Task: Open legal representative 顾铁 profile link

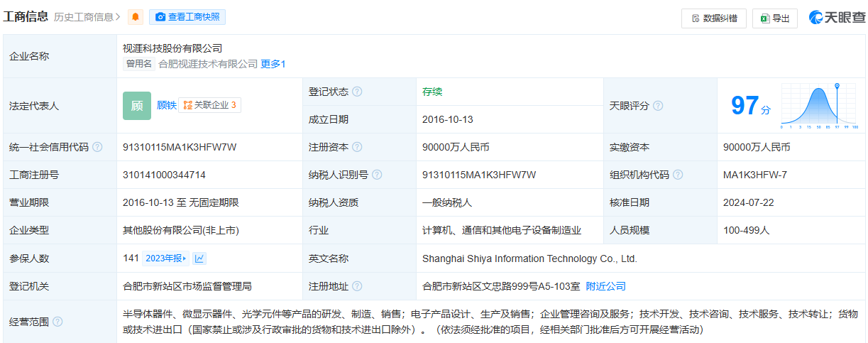Action: coord(166,105)
